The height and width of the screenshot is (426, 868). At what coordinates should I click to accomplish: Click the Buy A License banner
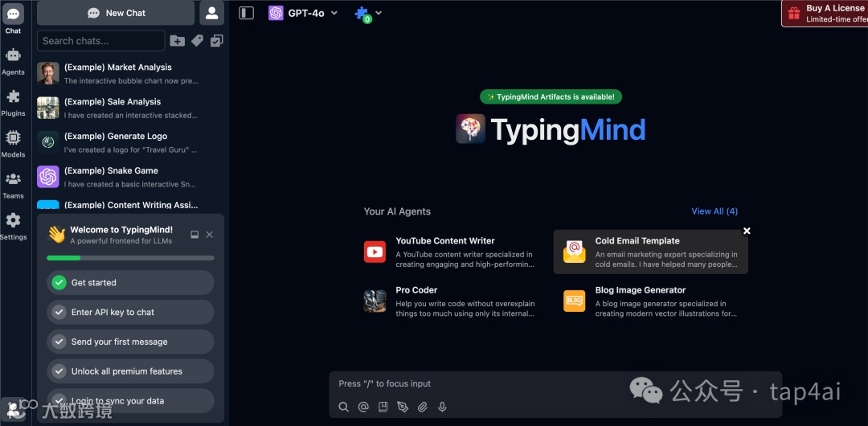click(825, 14)
